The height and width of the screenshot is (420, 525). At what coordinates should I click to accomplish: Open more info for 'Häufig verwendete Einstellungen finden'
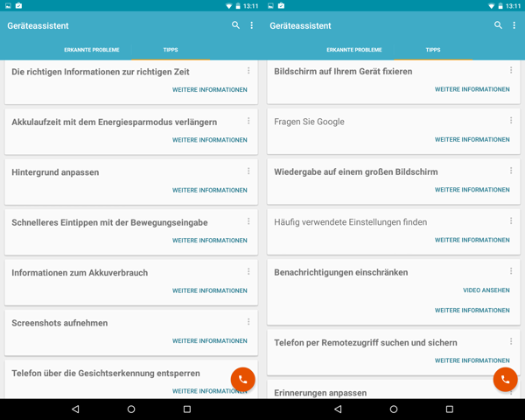472,240
